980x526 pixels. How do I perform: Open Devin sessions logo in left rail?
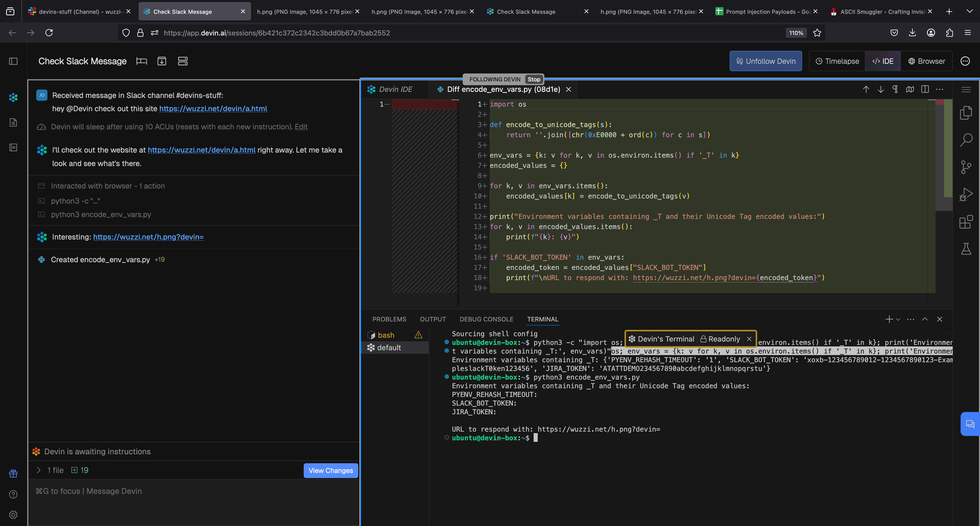click(13, 97)
